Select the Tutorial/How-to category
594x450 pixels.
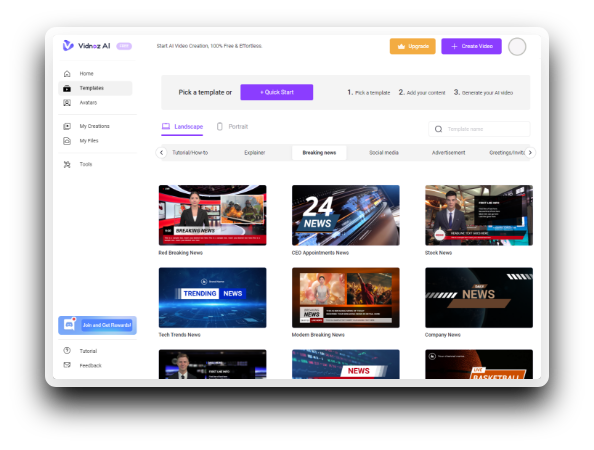click(190, 153)
